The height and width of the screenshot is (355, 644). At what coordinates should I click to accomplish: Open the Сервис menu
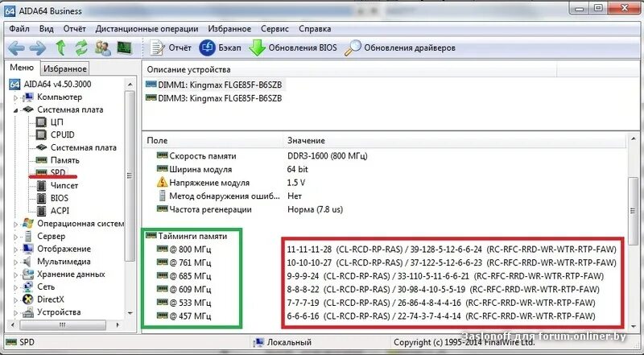(275, 29)
